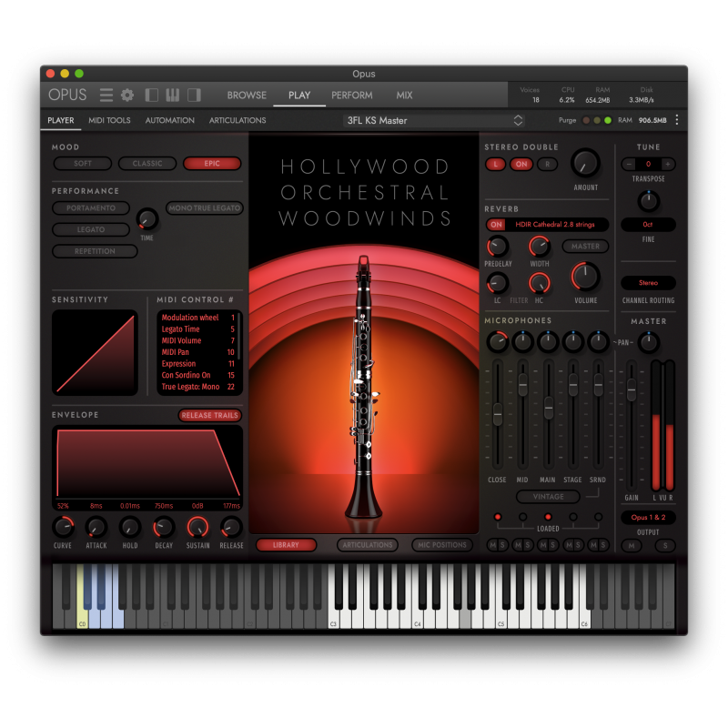Mute the STAGE microphone channel
Screen dimensions: 728x728
coord(568,545)
